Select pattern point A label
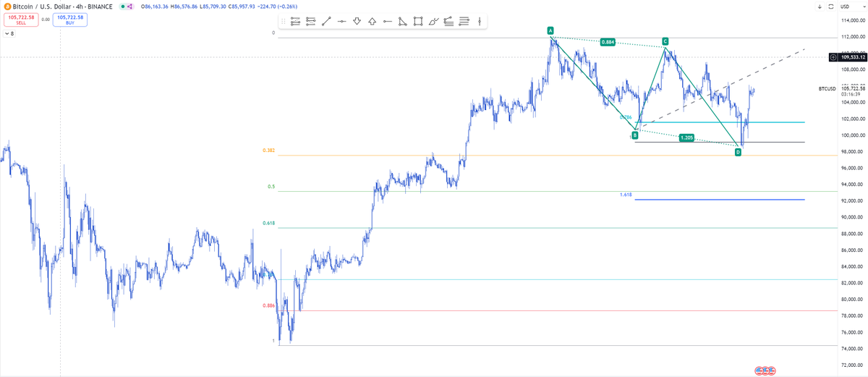The image size is (868, 377). [550, 30]
